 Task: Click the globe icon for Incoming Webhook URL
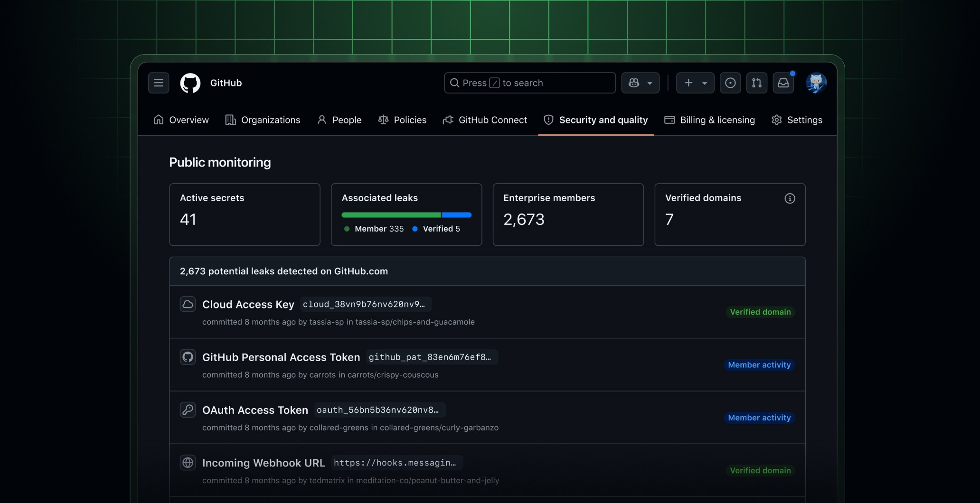click(x=188, y=463)
